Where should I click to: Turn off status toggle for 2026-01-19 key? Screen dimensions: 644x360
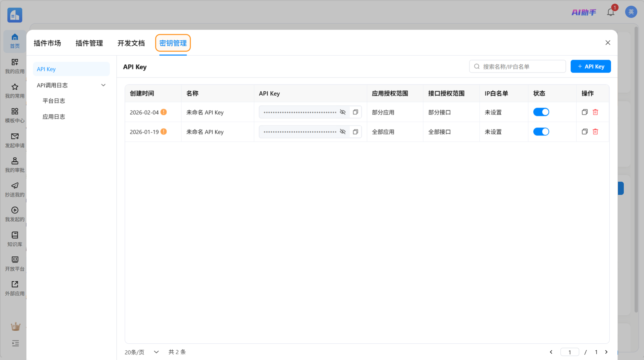tap(541, 132)
